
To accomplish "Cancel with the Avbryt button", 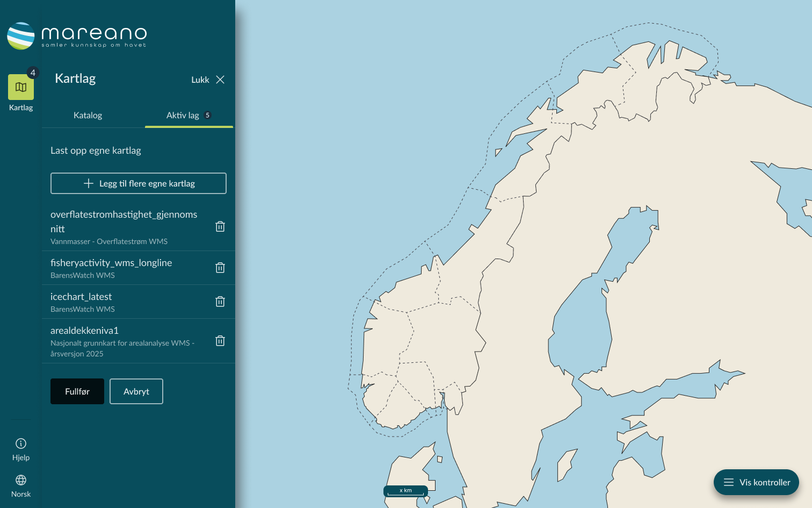I will point(136,391).
